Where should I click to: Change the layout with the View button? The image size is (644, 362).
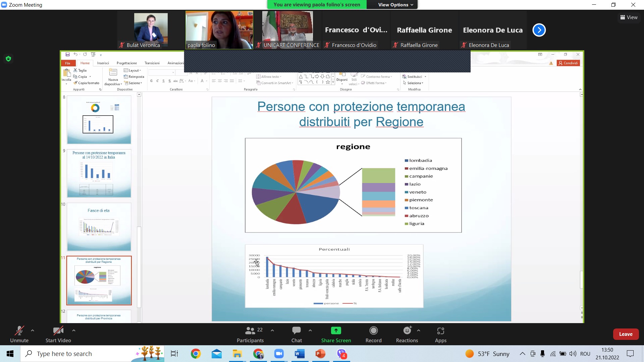(x=629, y=17)
